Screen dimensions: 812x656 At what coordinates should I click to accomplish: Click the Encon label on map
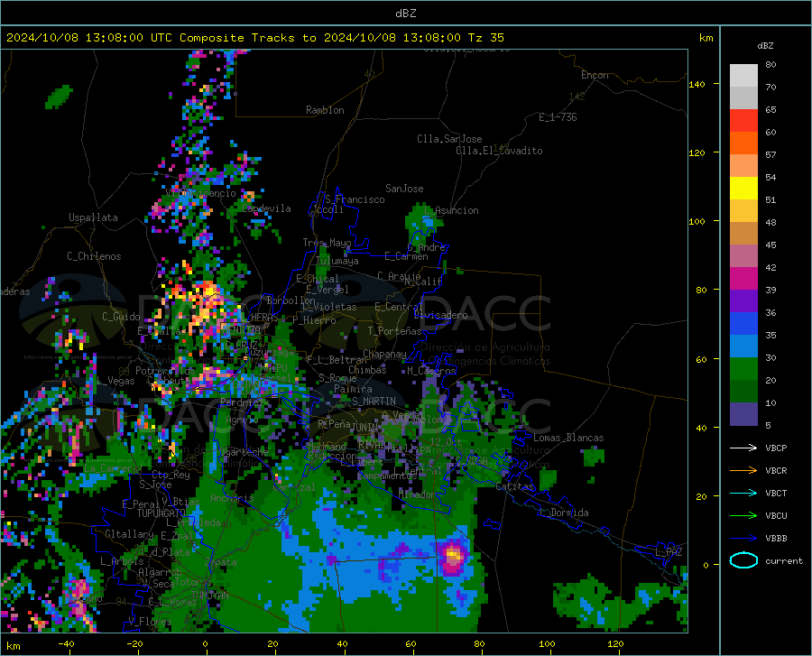tap(595, 75)
